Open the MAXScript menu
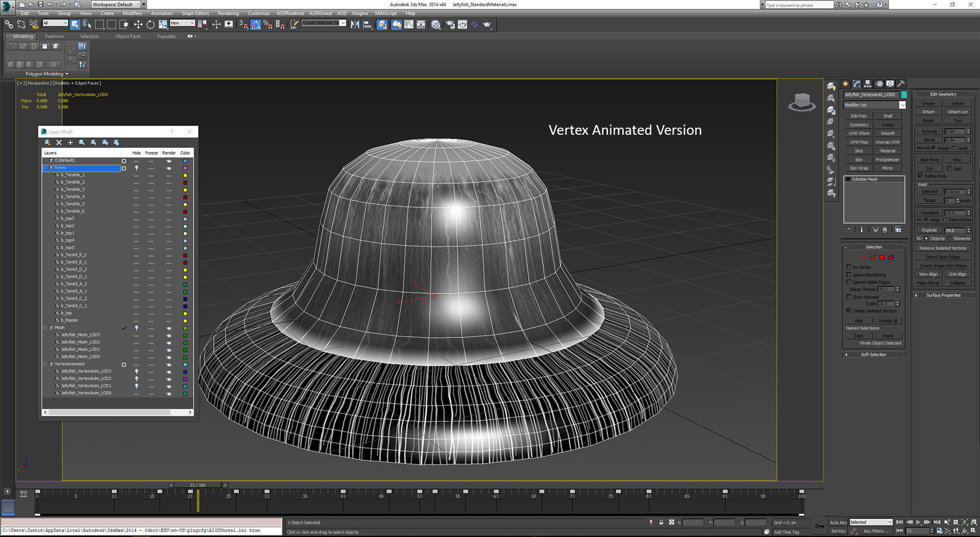Image resolution: width=980 pixels, height=537 pixels. 385,13
